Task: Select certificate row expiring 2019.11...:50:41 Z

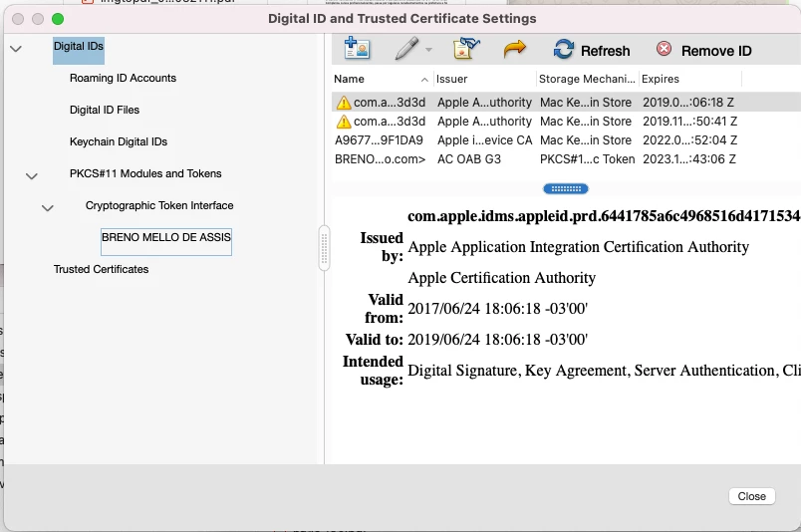Action: [x=566, y=122]
